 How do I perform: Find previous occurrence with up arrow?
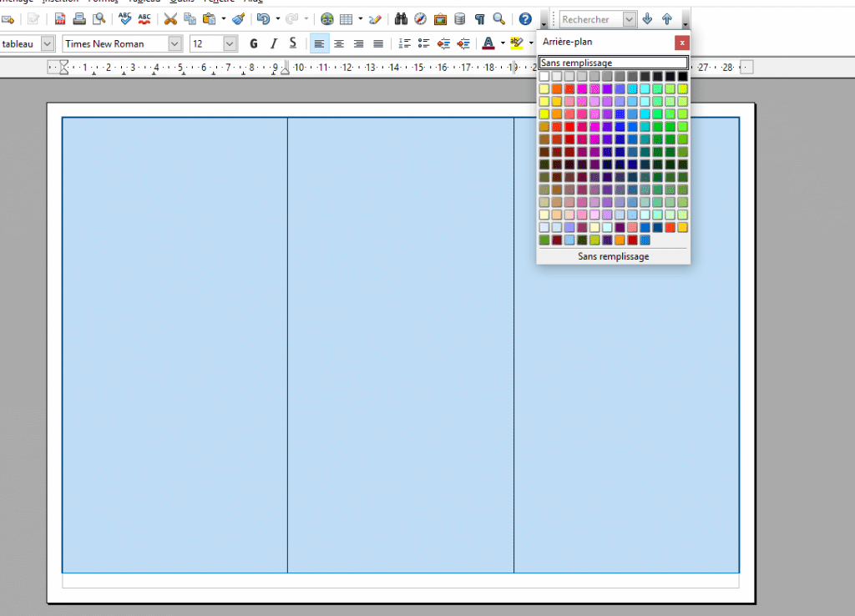coord(667,20)
